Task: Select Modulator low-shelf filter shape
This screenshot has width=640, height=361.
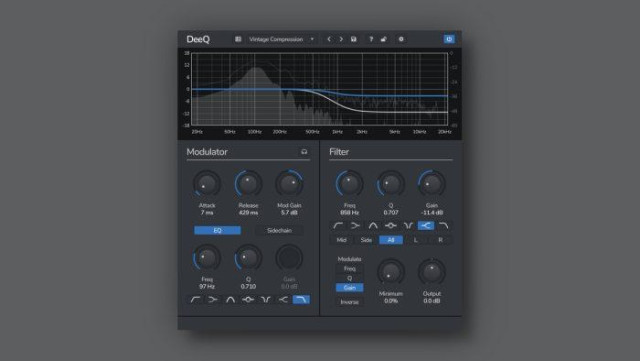Action: click(213, 300)
